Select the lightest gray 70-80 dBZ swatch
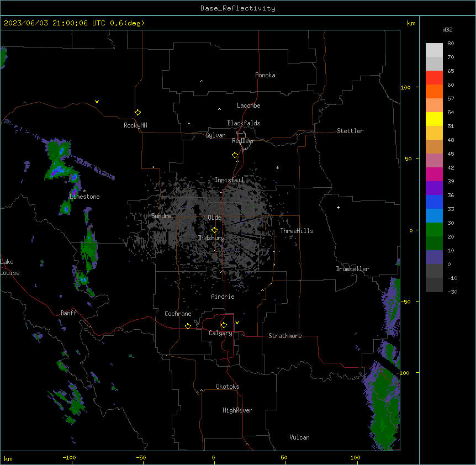 pos(434,50)
